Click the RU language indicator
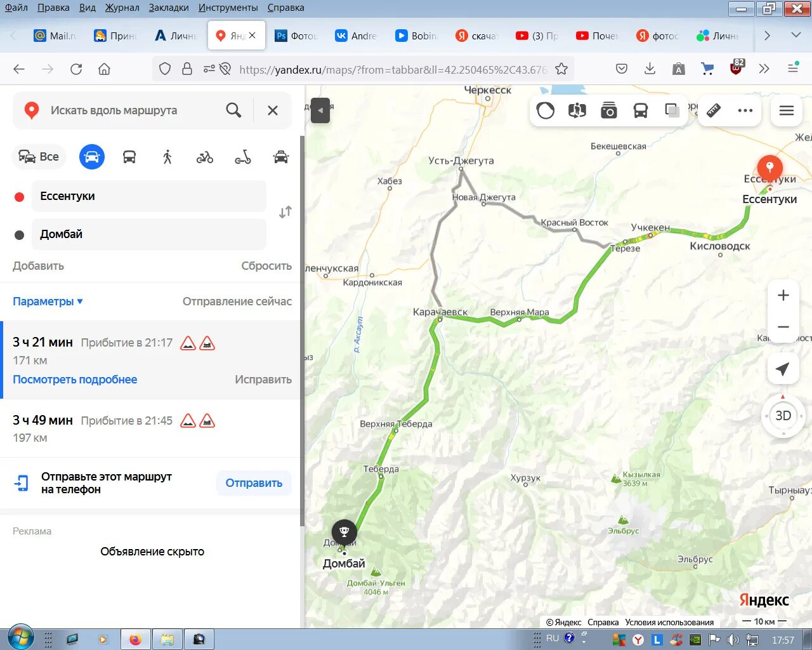This screenshot has width=812, height=650. pyautogui.click(x=553, y=639)
